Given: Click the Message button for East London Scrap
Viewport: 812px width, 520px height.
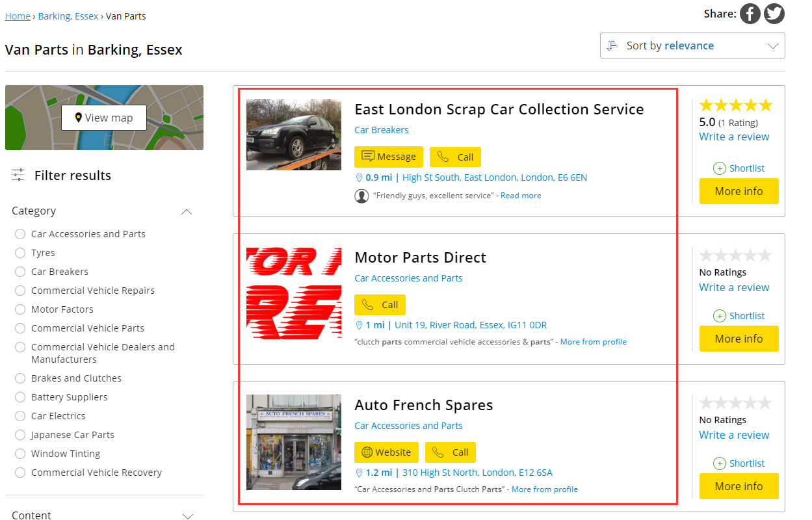Looking at the screenshot, I should click(388, 157).
